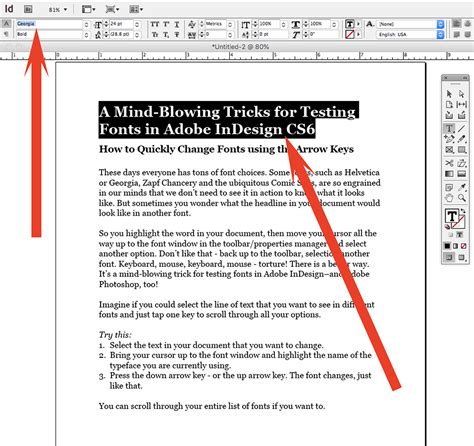
Task: Click the Apply Gradient swatch
Action: [455, 246]
